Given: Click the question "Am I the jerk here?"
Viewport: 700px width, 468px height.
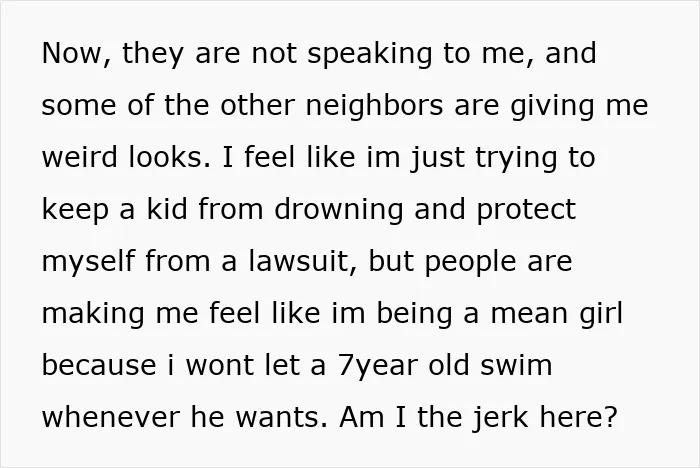Looking at the screenshot, I should tap(478, 418).
